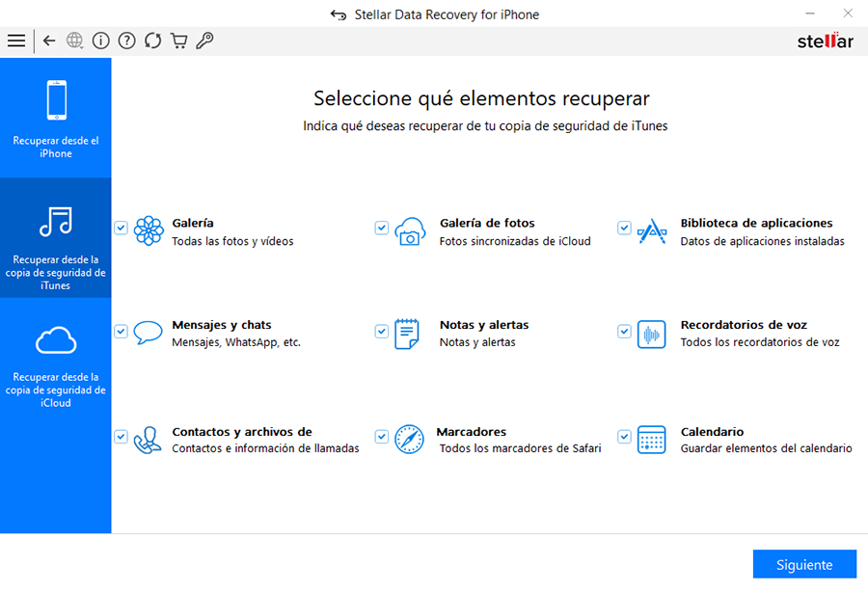Select Recuperar desde iTunes backup tab
The height and width of the screenshot is (592, 868).
[55, 238]
